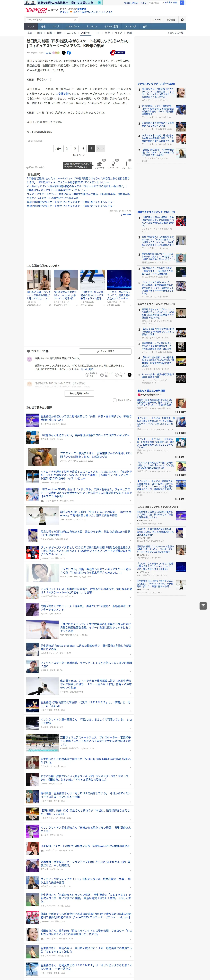Click the Yahoo! JAPAN News logo
Screen dimensions: 210x980
[x=42, y=11]
